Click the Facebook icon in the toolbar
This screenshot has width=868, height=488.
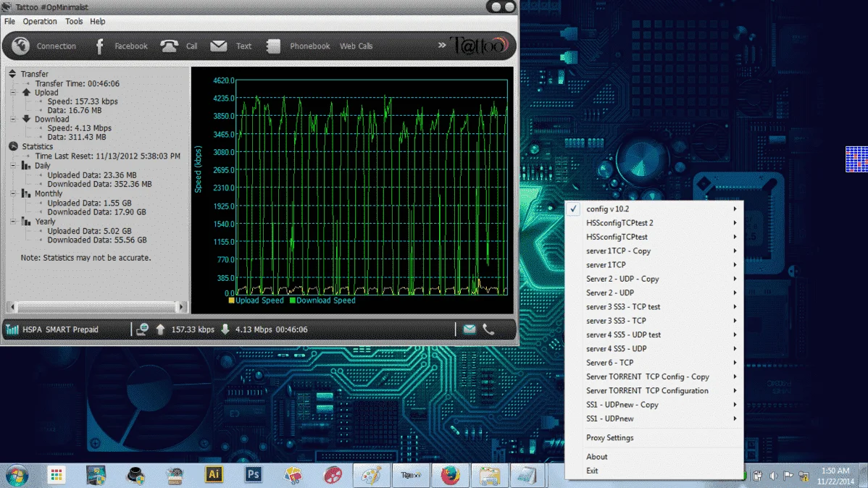click(x=100, y=46)
